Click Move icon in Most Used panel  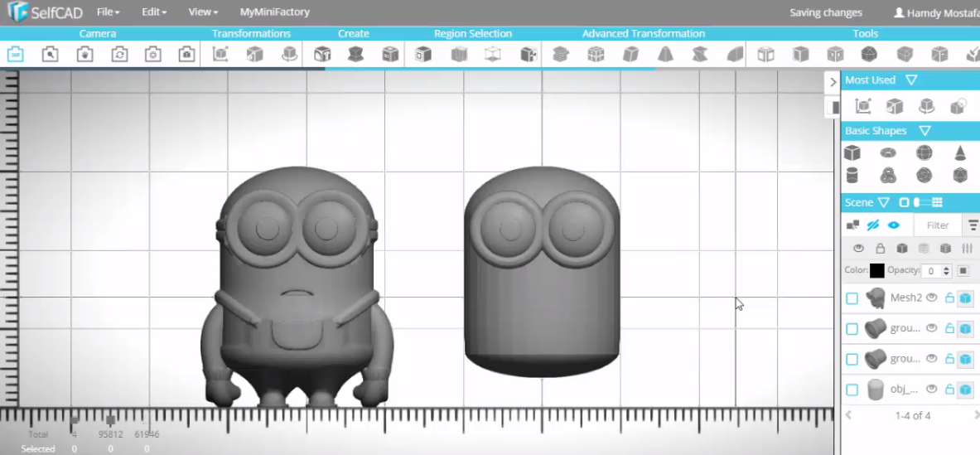click(863, 106)
